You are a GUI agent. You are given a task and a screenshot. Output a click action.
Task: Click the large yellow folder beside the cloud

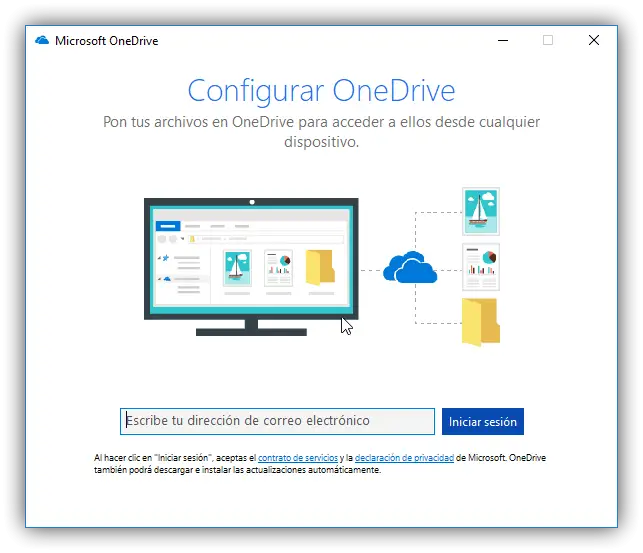(x=481, y=322)
